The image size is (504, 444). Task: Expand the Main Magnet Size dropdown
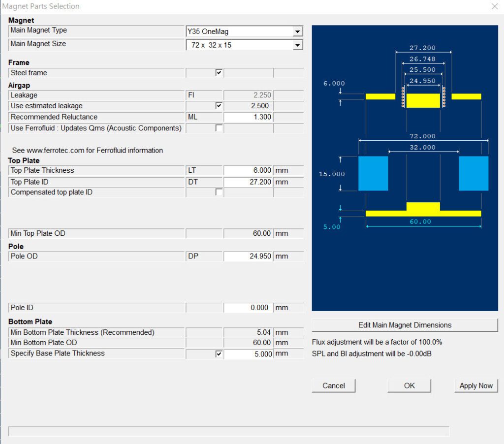coord(297,45)
